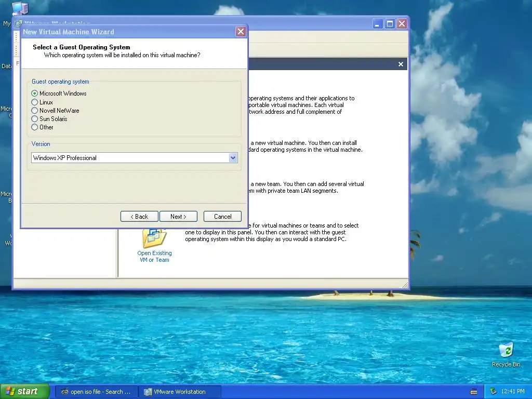Click the Open Existing VM or Team link
532x399 pixels.
coord(154,257)
